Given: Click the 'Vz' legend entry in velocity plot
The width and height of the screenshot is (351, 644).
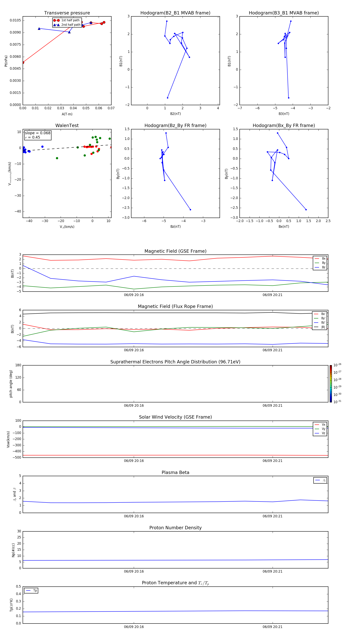Looking at the screenshot, I should 320,433.
